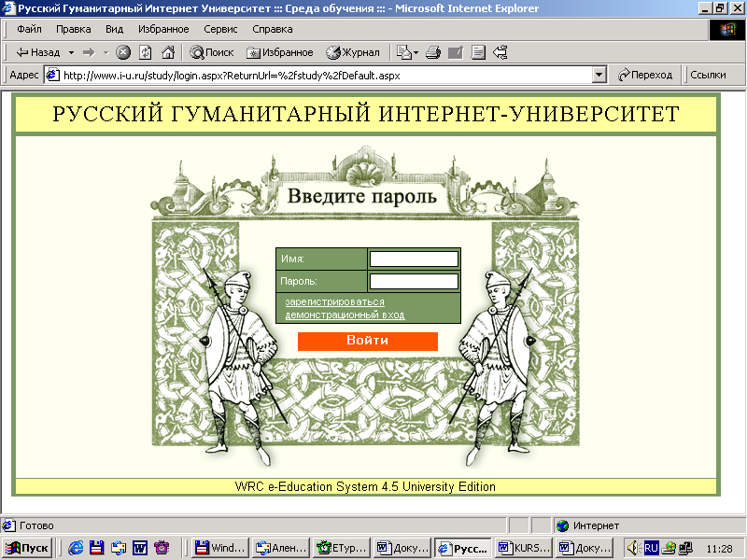Switch to the KURS... taskbar window
The height and width of the screenshot is (560, 747).
524,548
